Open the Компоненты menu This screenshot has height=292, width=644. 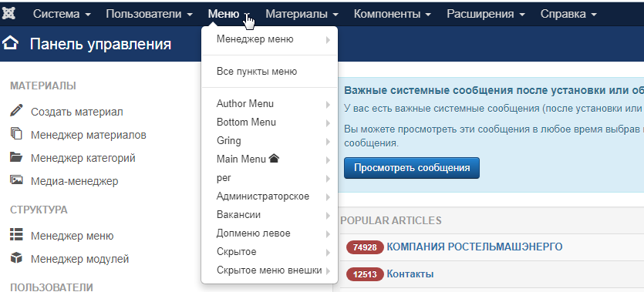(393, 14)
